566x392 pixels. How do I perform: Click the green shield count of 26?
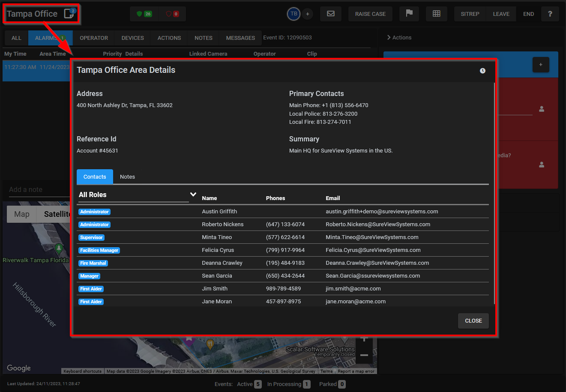144,14
